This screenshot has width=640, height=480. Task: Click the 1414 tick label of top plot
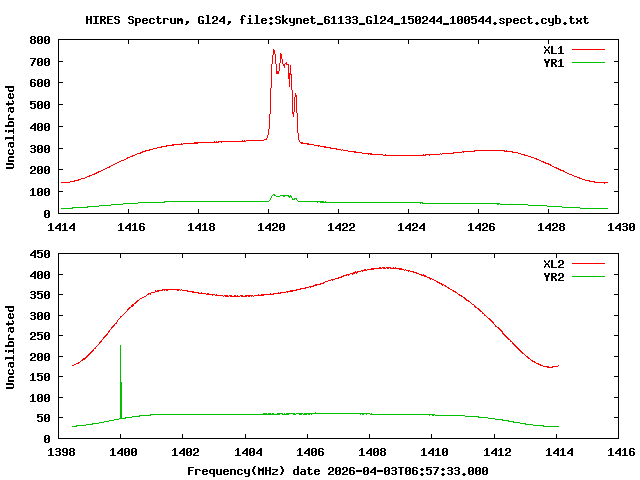click(x=61, y=227)
